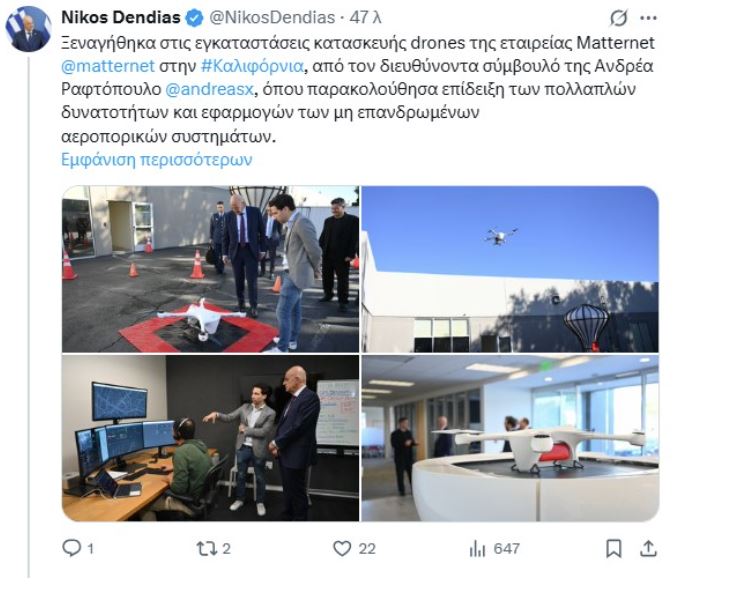Open photo of drone on red landing pad
The width and height of the screenshot is (731, 593).
(211, 269)
